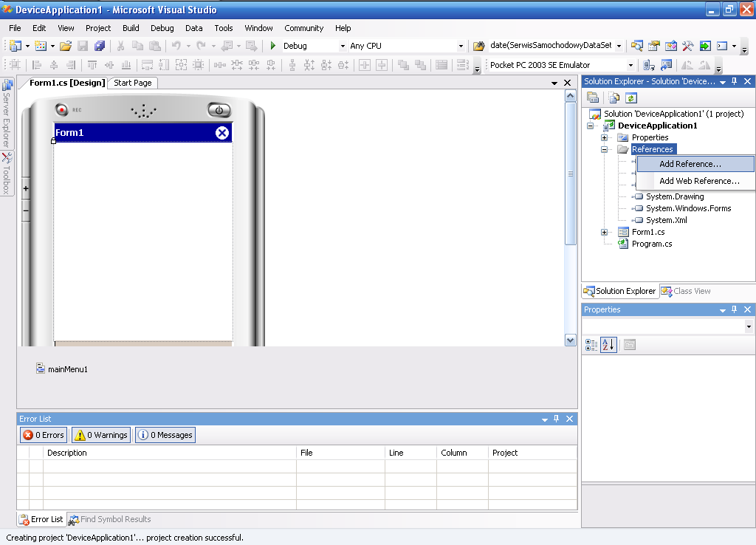Image resolution: width=756 pixels, height=545 pixels.
Task: Click the Refresh icon in Solution Explorer
Action: (x=631, y=98)
